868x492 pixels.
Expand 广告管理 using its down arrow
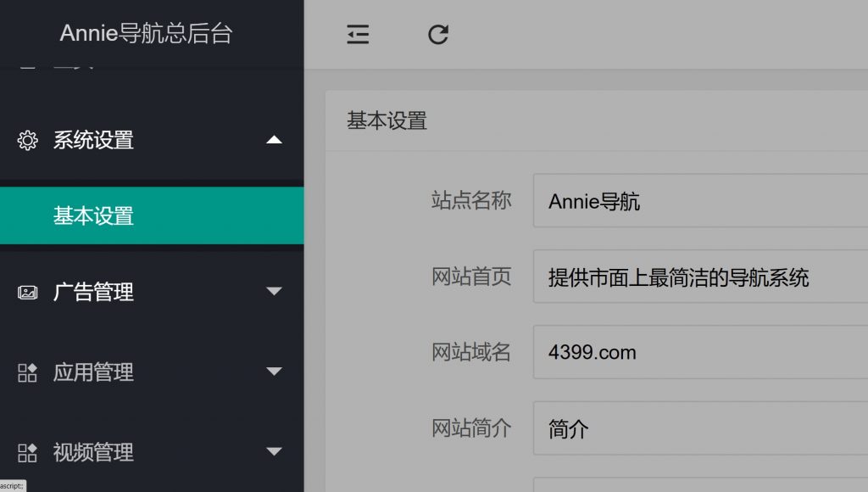[x=274, y=291]
